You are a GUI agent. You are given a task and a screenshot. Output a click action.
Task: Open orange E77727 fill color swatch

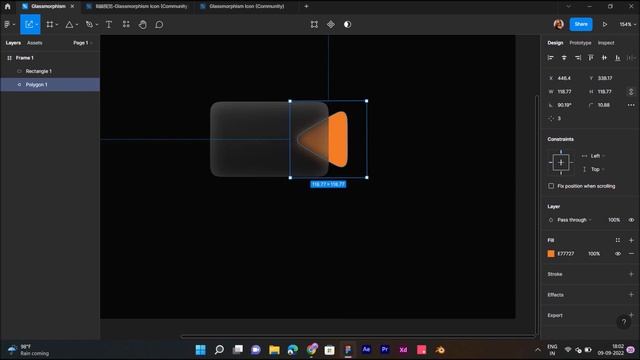(551, 254)
